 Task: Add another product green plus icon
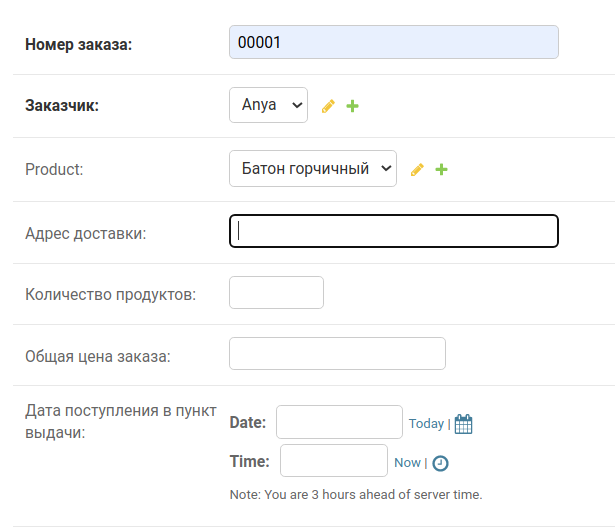click(x=441, y=169)
